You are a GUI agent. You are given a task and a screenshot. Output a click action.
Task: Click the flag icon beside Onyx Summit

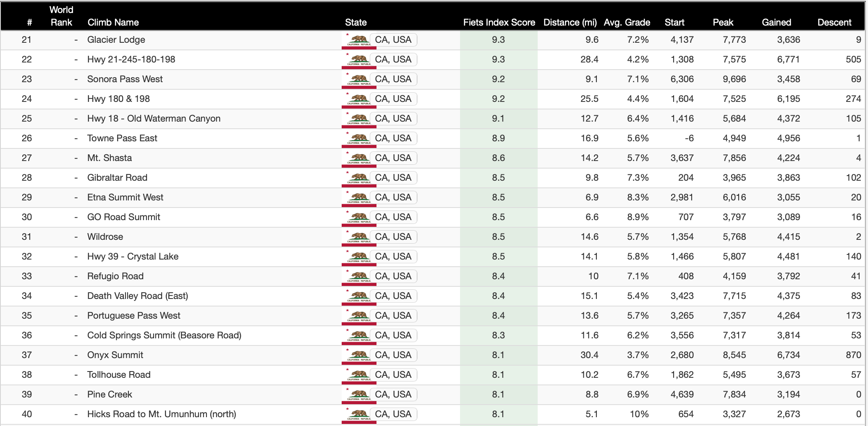(359, 356)
